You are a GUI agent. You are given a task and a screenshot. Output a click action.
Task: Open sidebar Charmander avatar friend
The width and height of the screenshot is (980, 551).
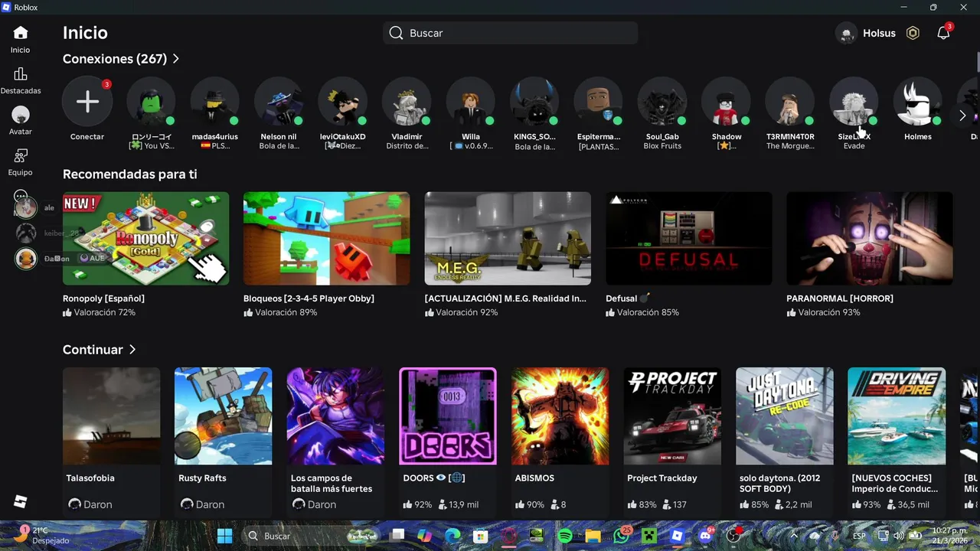click(26, 258)
